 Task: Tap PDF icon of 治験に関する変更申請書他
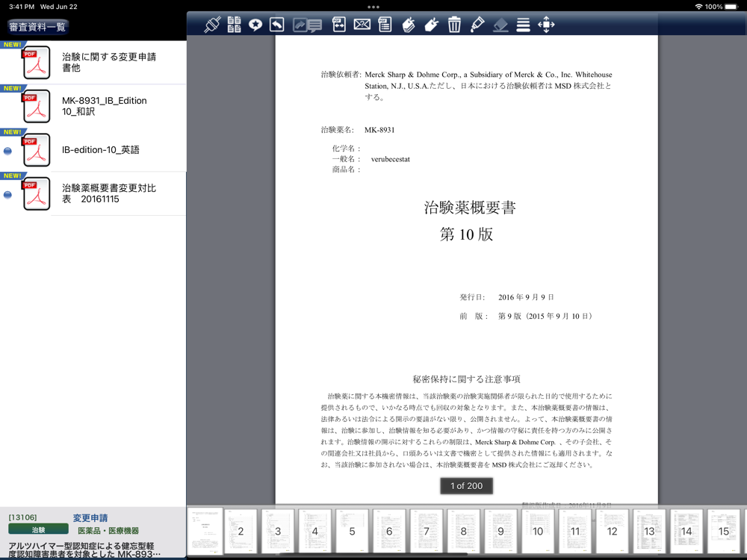click(x=36, y=63)
